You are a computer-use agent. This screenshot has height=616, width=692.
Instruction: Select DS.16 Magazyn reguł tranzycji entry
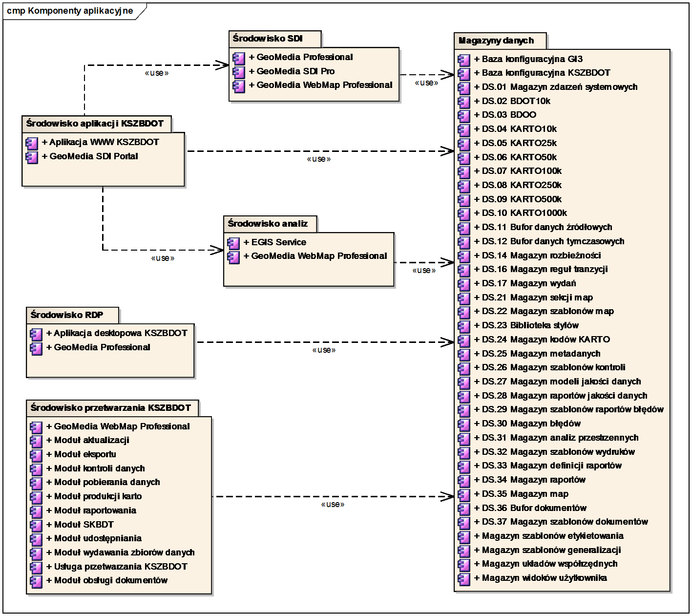point(541,269)
